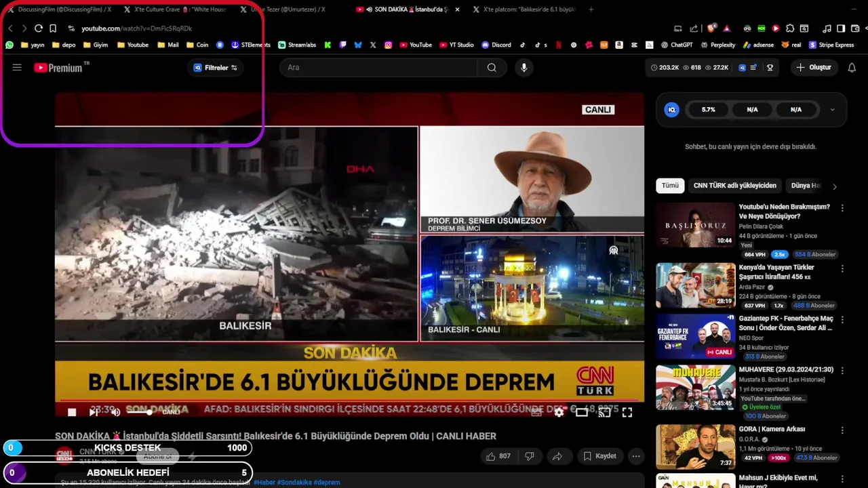Switch to the X'te Culture Crave tab
This screenshot has width=868, height=488.
175,9
